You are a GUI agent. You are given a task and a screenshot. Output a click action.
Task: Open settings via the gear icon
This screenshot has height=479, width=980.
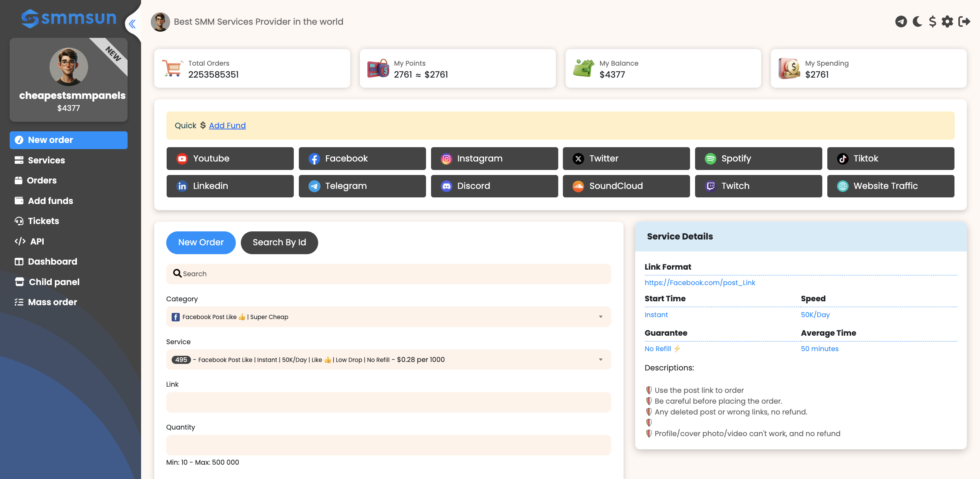click(x=948, y=22)
